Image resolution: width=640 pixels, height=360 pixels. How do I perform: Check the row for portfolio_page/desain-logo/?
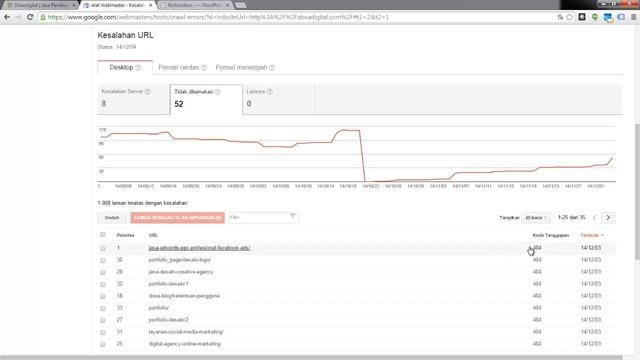click(x=102, y=260)
